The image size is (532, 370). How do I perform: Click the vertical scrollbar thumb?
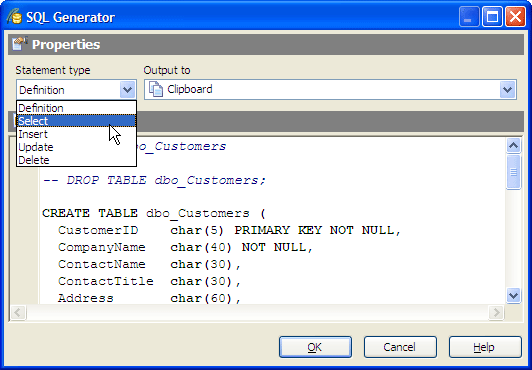(513, 172)
